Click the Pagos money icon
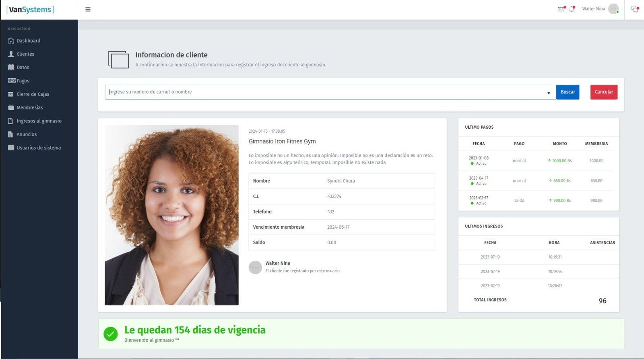 pos(12,80)
